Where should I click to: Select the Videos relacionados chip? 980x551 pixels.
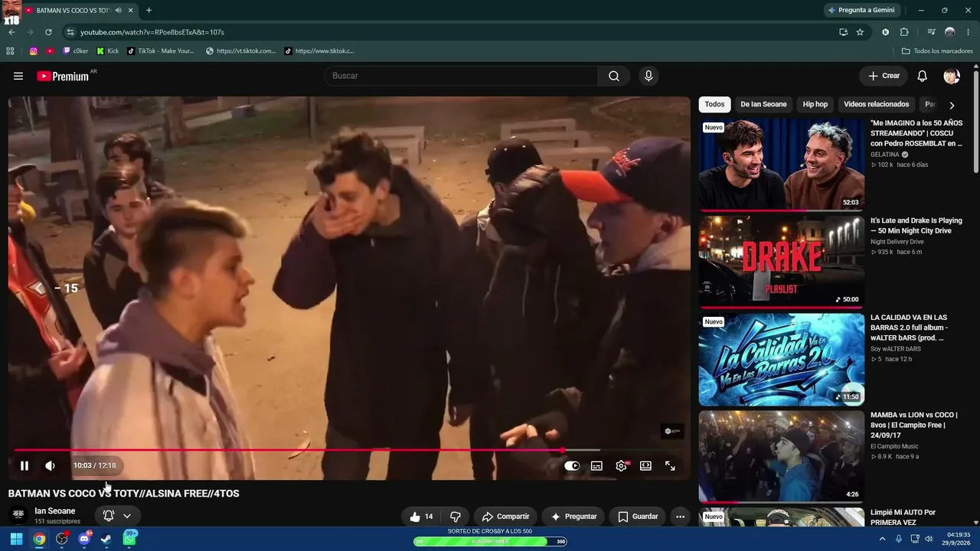[877, 104]
